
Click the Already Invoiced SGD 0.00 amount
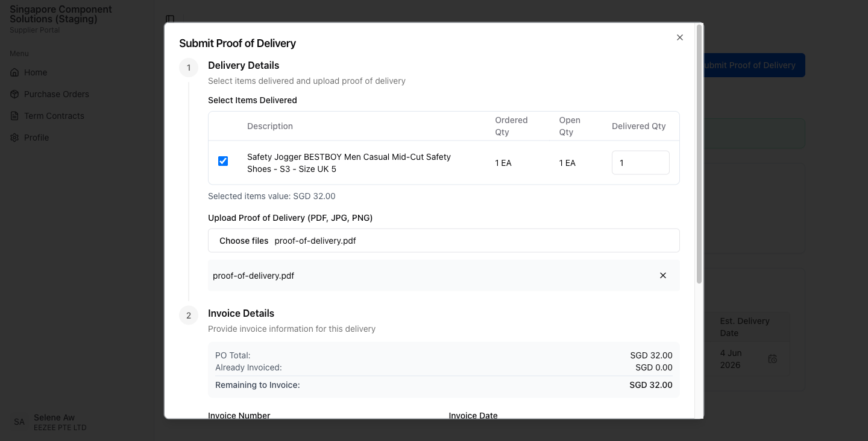654,367
